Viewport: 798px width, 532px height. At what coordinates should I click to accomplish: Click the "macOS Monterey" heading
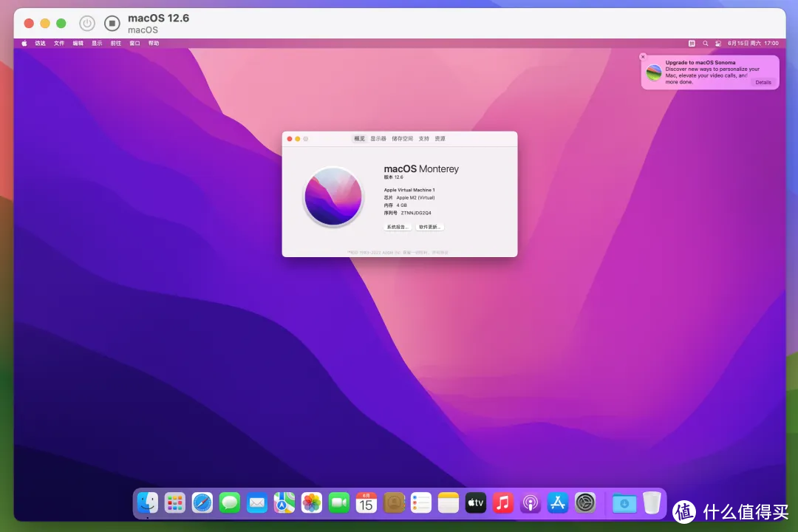coord(421,168)
